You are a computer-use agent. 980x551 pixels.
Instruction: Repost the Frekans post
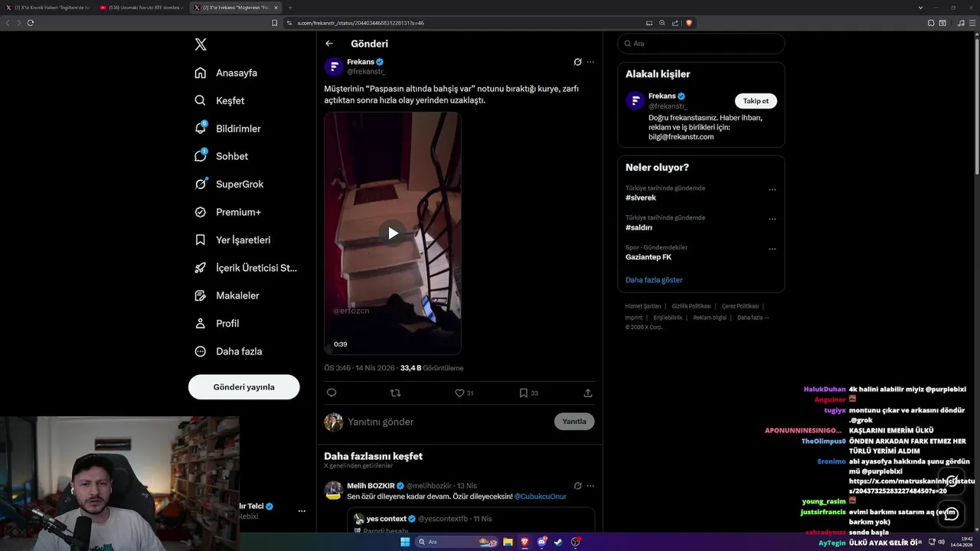pos(395,393)
